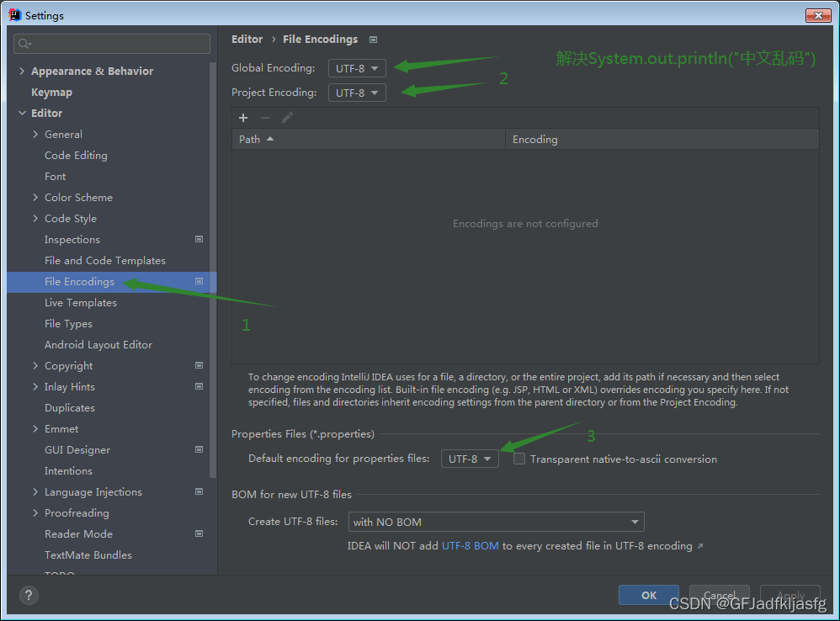The image size is (840, 621).
Task: Click the search magnifier icon in settings
Action: 24,44
